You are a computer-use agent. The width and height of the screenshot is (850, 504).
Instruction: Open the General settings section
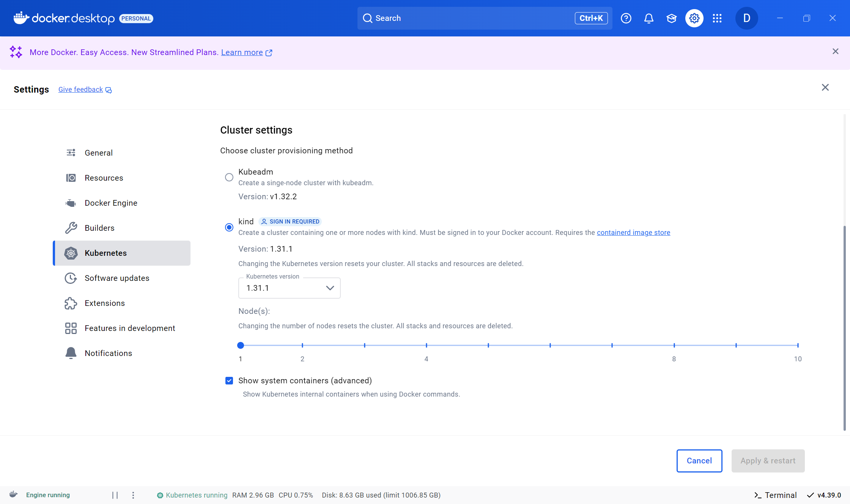tap(122, 153)
